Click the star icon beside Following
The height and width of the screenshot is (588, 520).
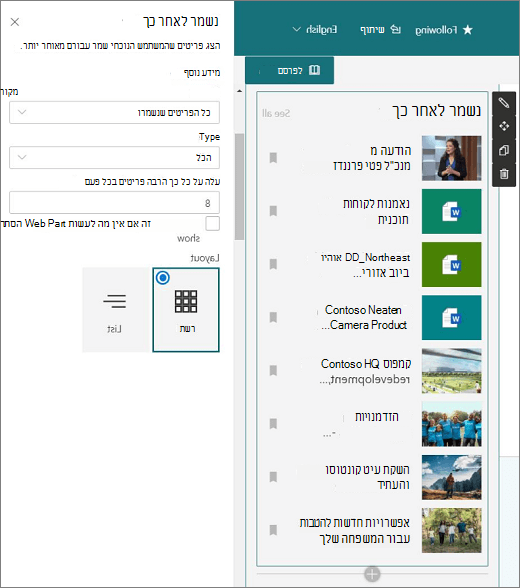click(468, 30)
